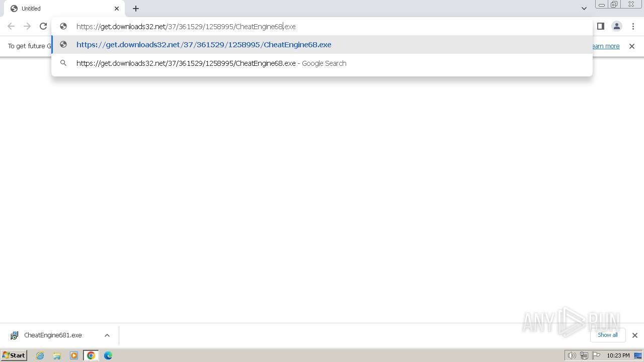Open the CheatEngine681.exe downloaded file
Viewport: 644px width, 362px height.
click(x=53, y=335)
